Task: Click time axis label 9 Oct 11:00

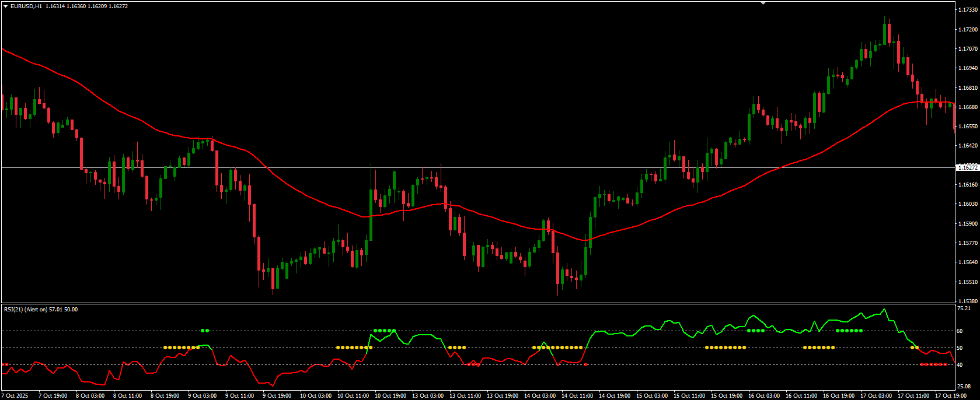Action: [x=239, y=396]
